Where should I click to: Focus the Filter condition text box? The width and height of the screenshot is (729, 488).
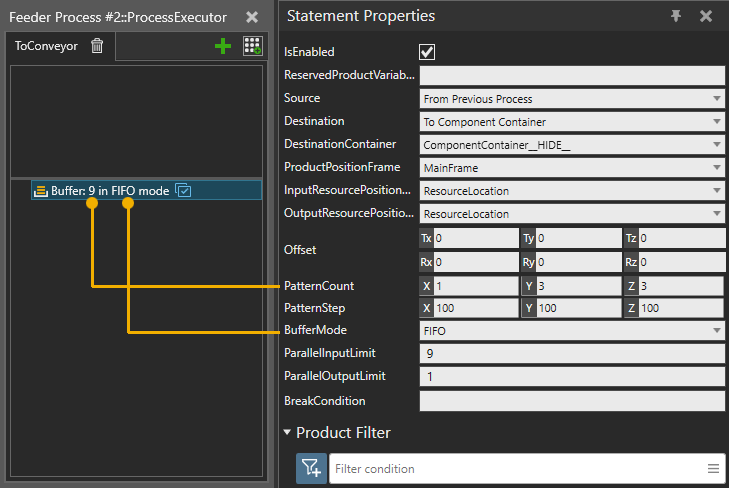(x=515, y=468)
